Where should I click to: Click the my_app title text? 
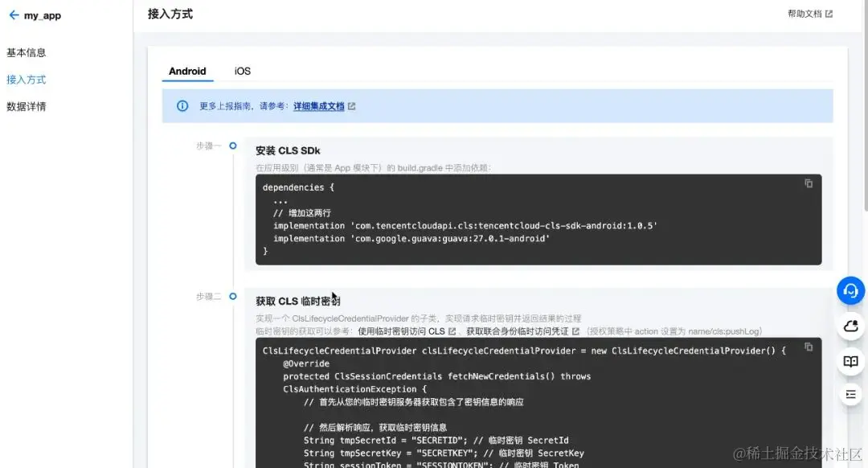coord(43,15)
